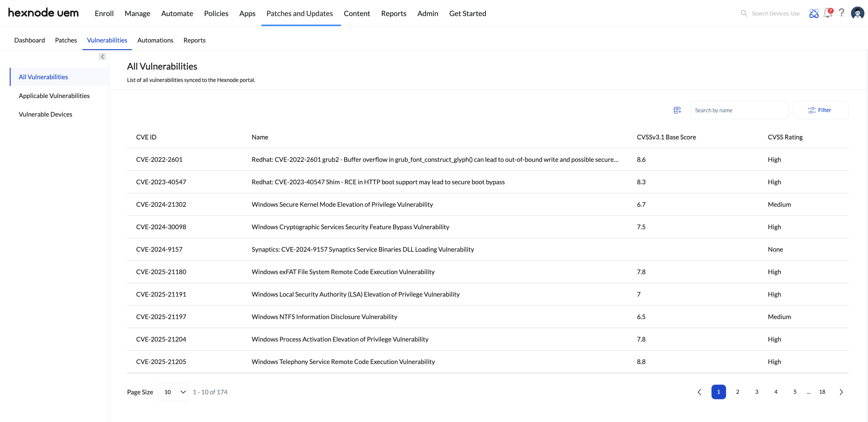Click the 8.6 base score cell

(x=641, y=160)
